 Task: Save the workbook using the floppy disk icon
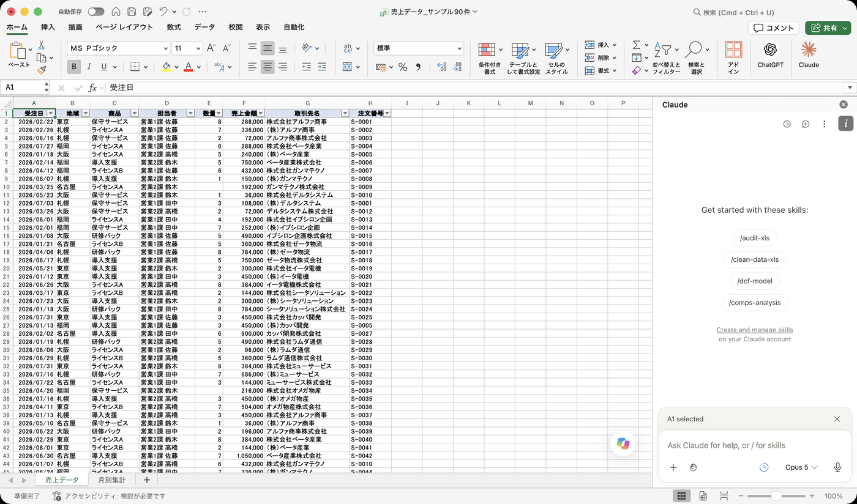click(132, 12)
